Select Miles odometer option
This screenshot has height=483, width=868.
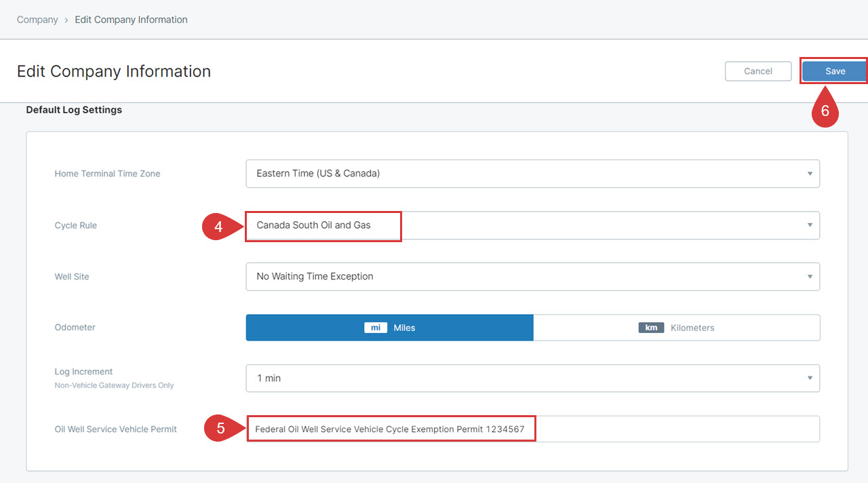[x=390, y=328]
